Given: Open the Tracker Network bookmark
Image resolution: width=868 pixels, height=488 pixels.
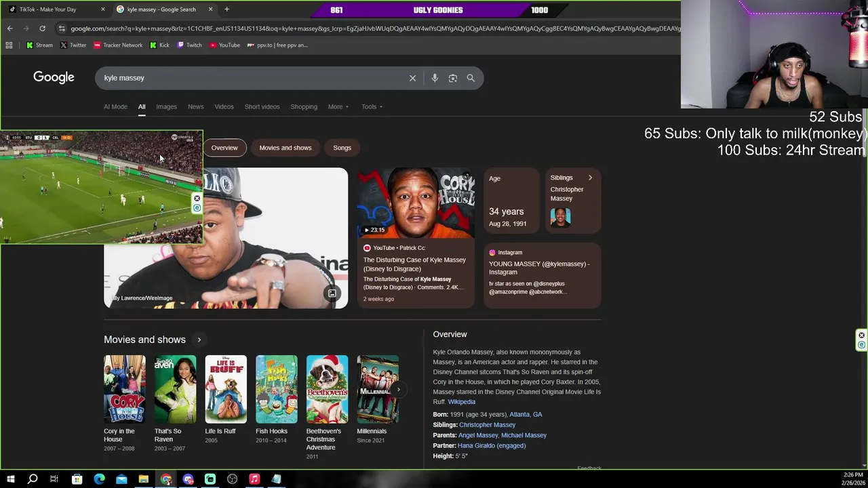Looking at the screenshot, I should tap(118, 45).
